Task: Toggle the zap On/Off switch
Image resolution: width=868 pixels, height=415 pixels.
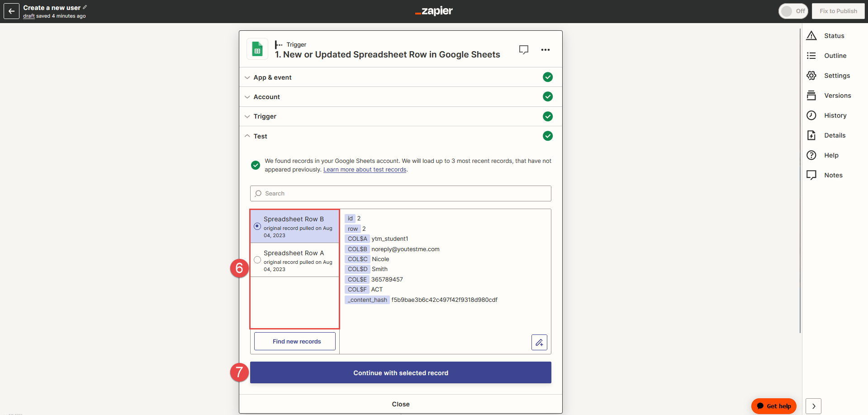Action: click(x=793, y=11)
